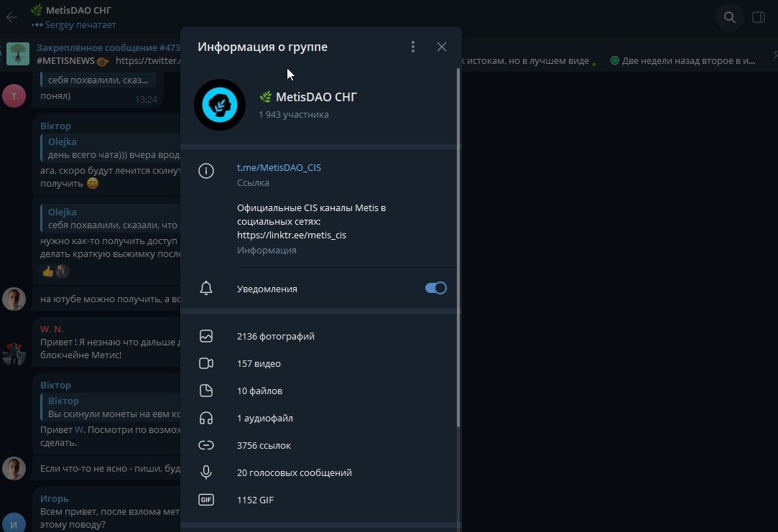Click the GIF icon for 1152 GIF
Screen dimensions: 778x532
click(206, 500)
